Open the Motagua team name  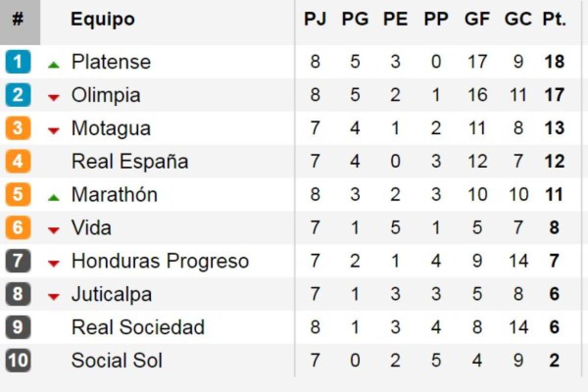111,128
